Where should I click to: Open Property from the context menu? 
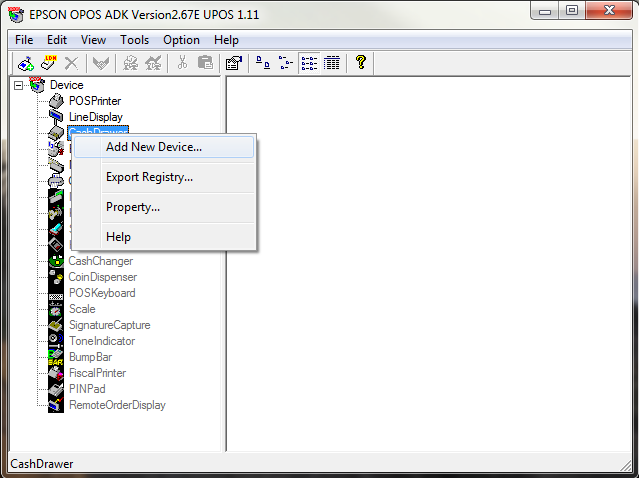pos(133,207)
